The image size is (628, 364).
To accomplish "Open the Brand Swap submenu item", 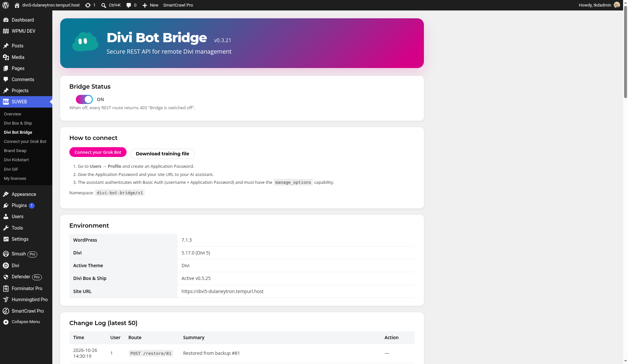I will tap(15, 151).
